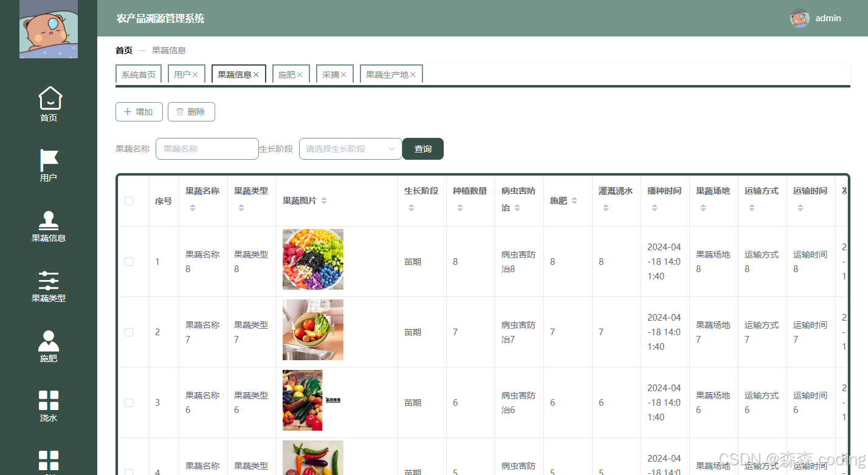Open 果蔬类型 sliders icon in sidebar
Screen dimensions: 868x475
point(49,280)
